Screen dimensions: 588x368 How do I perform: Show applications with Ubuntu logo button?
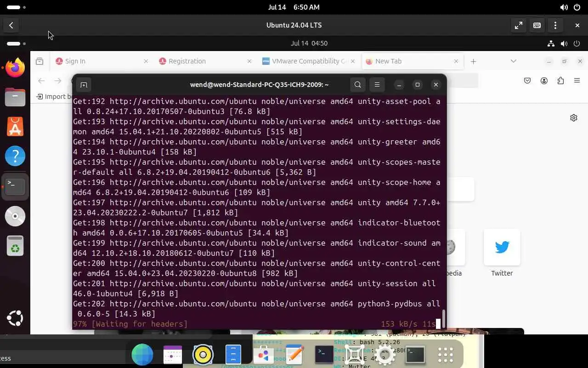pos(15,318)
